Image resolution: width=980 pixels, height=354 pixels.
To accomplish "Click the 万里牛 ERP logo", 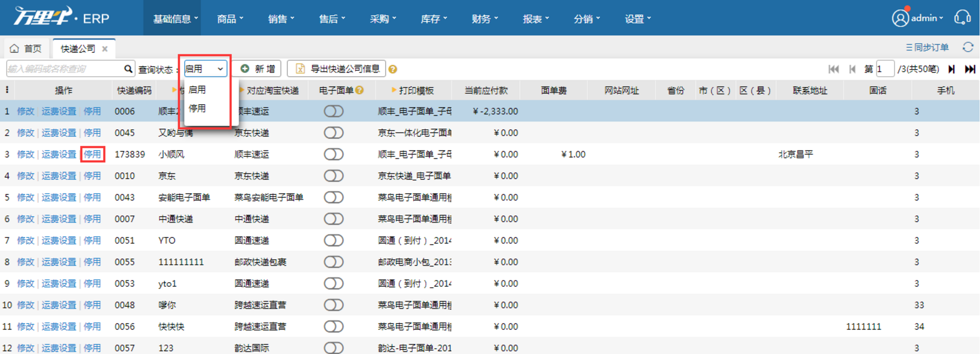I will [62, 17].
